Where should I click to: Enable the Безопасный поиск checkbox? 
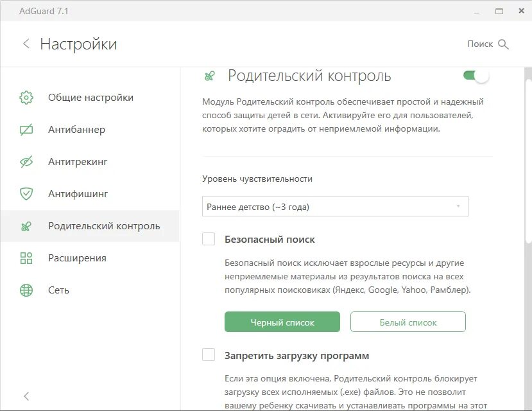point(209,240)
